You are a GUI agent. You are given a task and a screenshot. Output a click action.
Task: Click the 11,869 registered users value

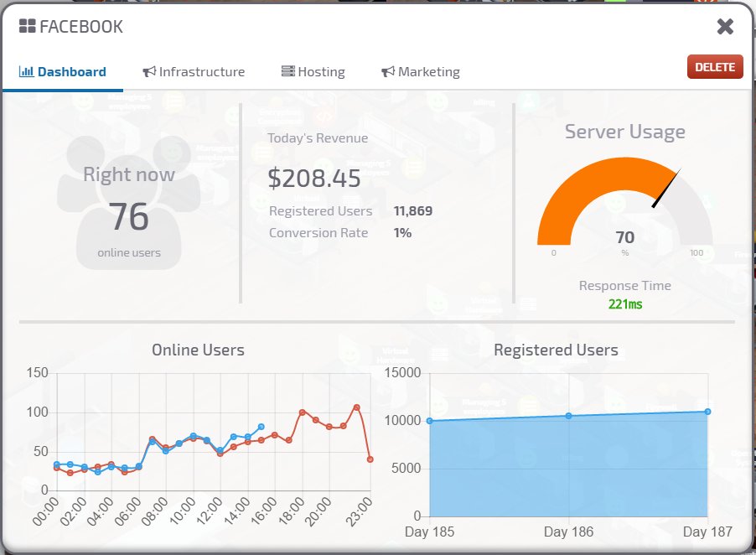click(413, 210)
